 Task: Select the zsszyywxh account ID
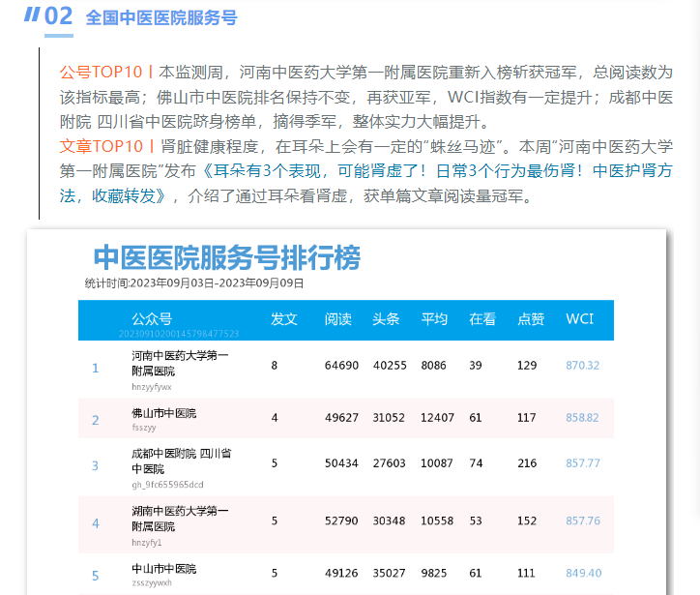[152, 583]
